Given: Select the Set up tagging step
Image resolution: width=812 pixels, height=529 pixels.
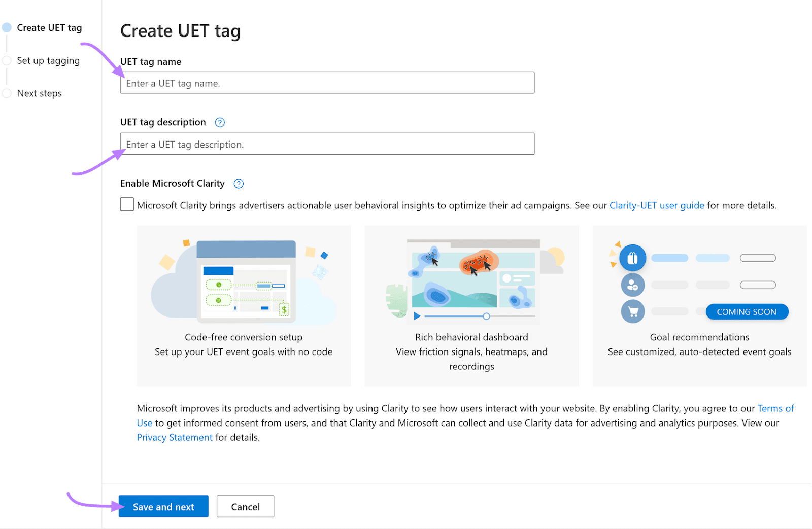Looking at the screenshot, I should [x=48, y=61].
